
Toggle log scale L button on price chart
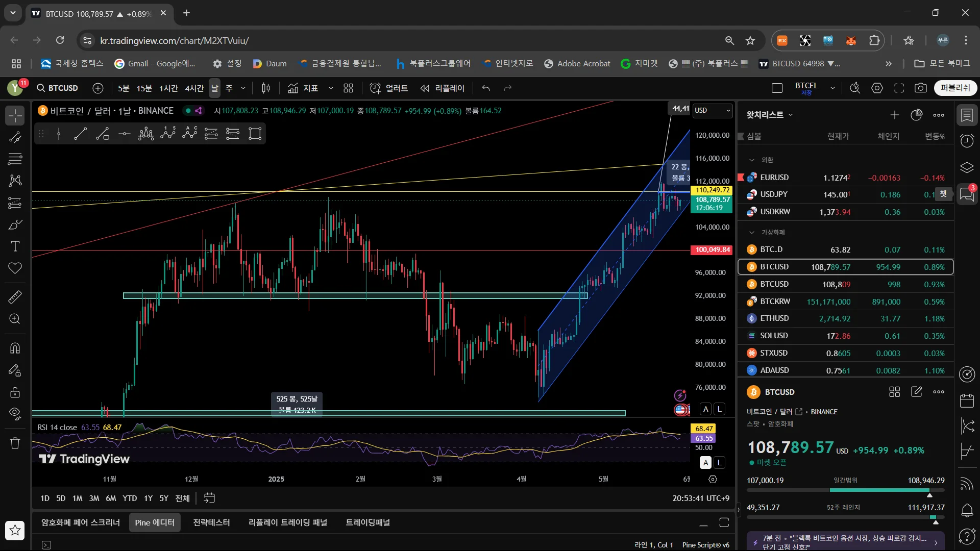point(719,409)
